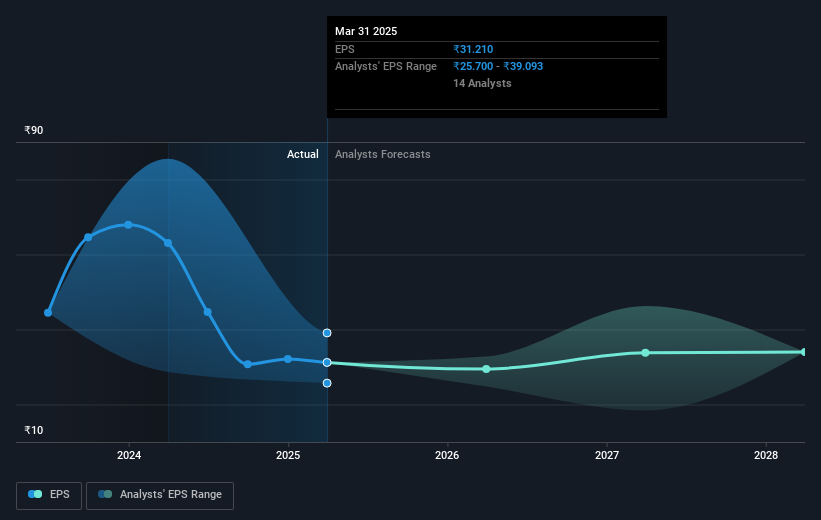Click the 2025 x-axis label
The image size is (821, 520).
[288, 455]
